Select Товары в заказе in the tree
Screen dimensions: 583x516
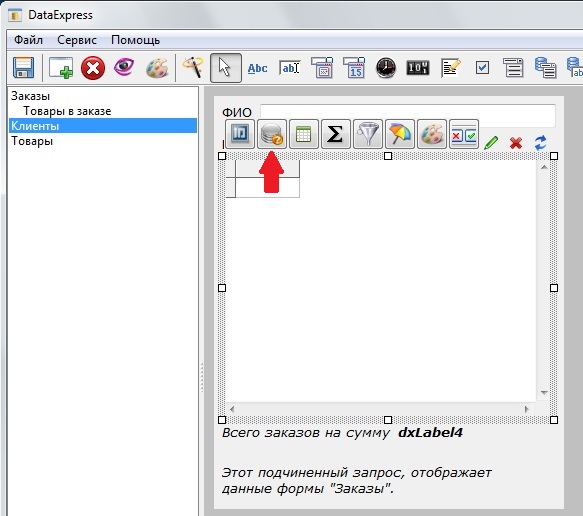(67, 111)
